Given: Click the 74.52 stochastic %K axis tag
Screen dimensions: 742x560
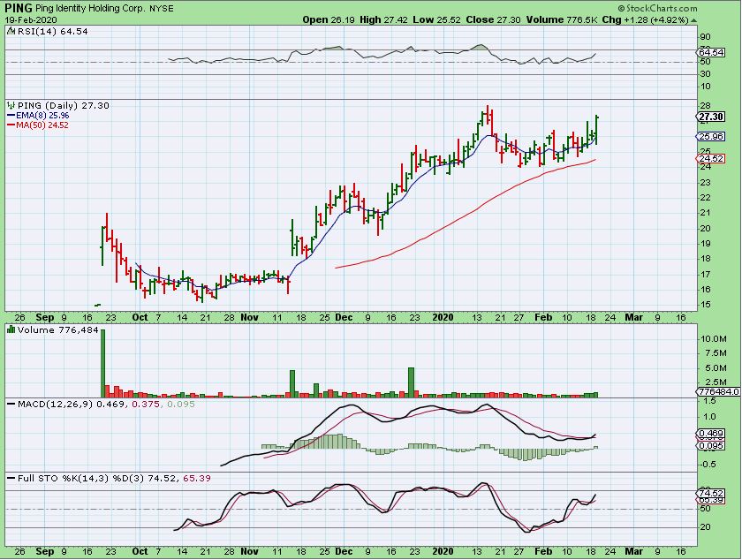Looking at the screenshot, I should tap(710, 494).
